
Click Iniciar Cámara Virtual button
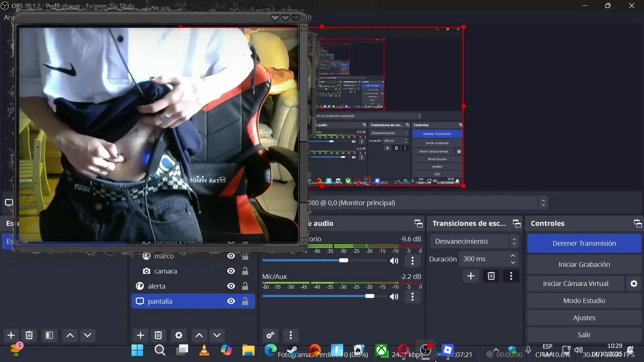tap(576, 284)
